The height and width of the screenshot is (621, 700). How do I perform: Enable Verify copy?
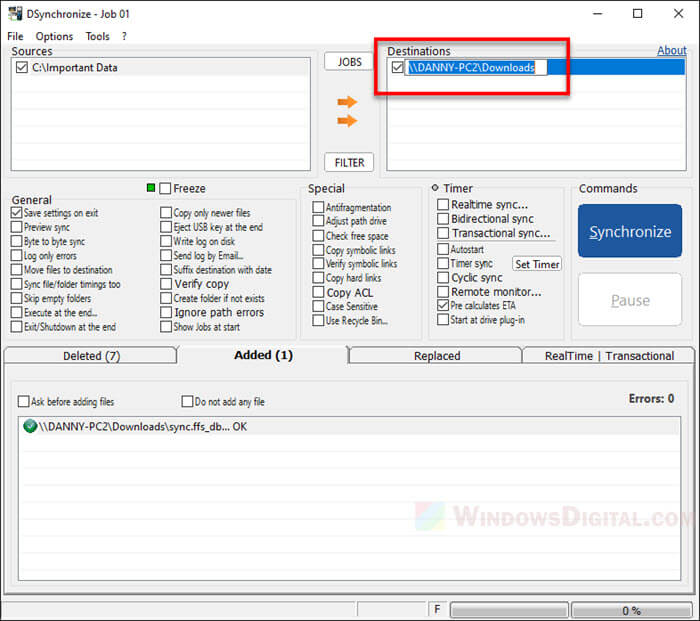coord(166,284)
